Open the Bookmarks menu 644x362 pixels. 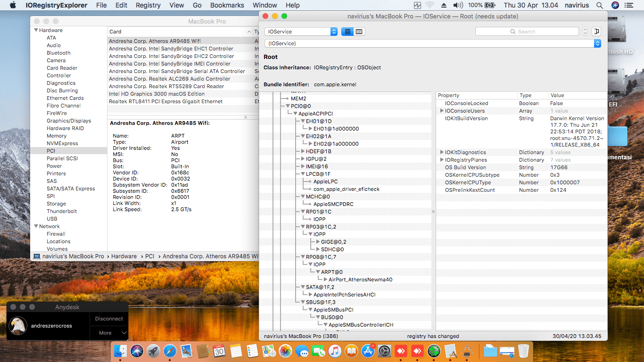tap(227, 5)
